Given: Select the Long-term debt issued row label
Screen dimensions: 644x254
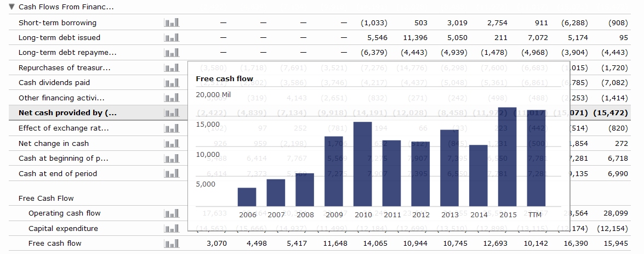Looking at the screenshot, I should point(59,38).
